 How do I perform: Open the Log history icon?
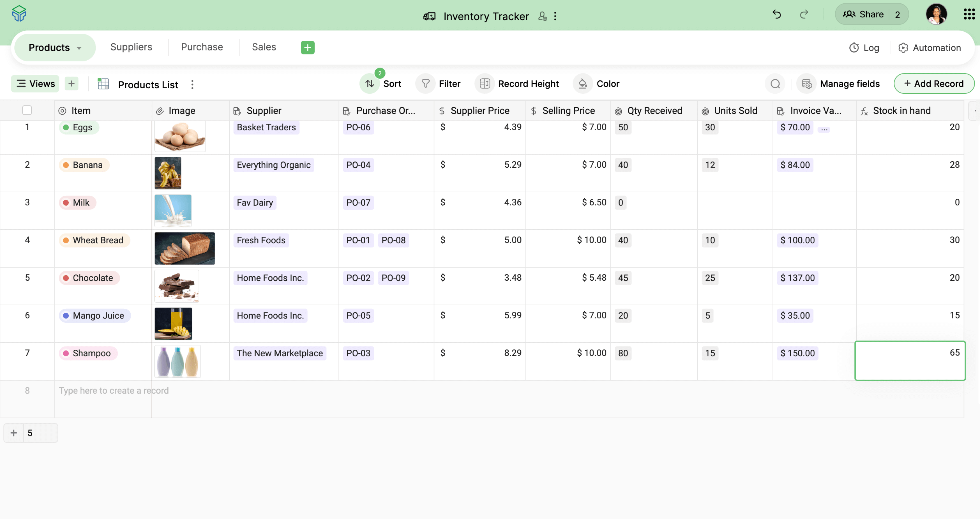[x=854, y=48]
